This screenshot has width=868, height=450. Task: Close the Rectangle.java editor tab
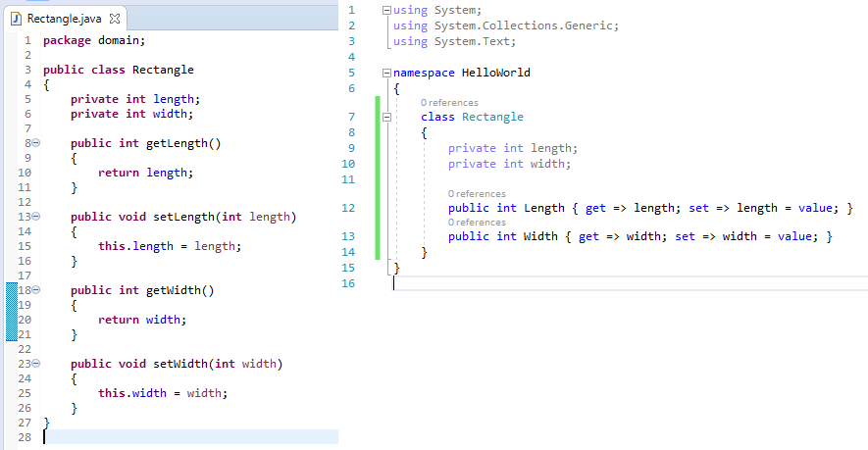[114, 19]
